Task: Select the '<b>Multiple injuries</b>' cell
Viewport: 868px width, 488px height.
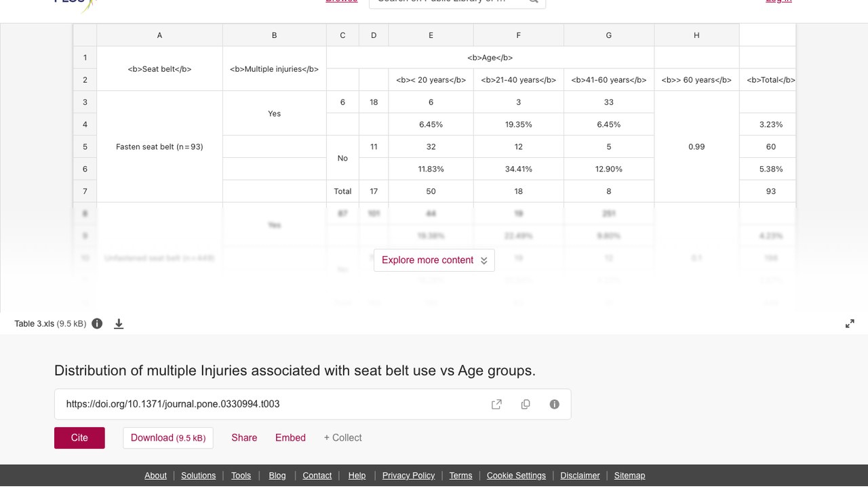Action: [274, 68]
